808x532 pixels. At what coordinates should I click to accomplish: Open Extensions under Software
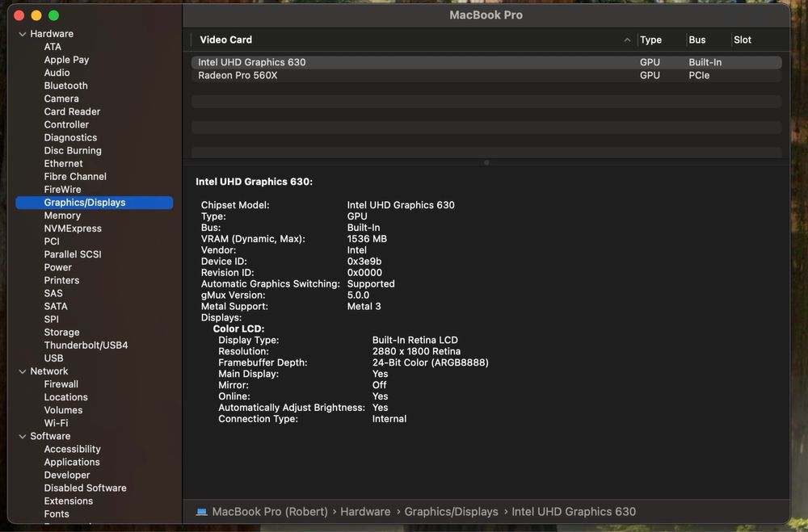coord(69,501)
